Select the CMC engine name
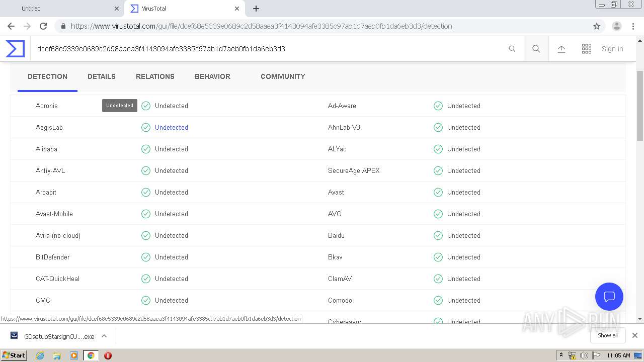 click(x=43, y=300)
